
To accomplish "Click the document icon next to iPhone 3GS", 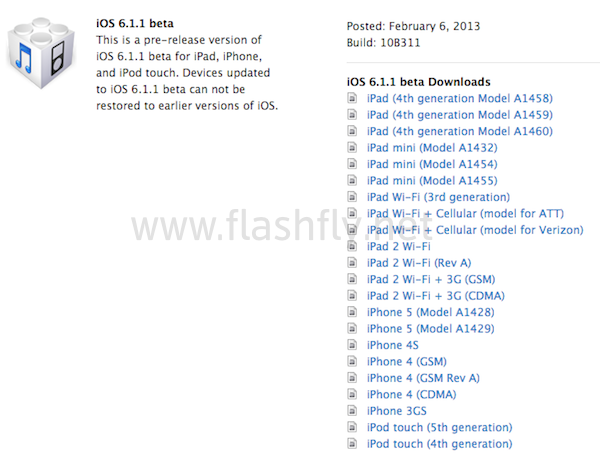I will coord(352,411).
